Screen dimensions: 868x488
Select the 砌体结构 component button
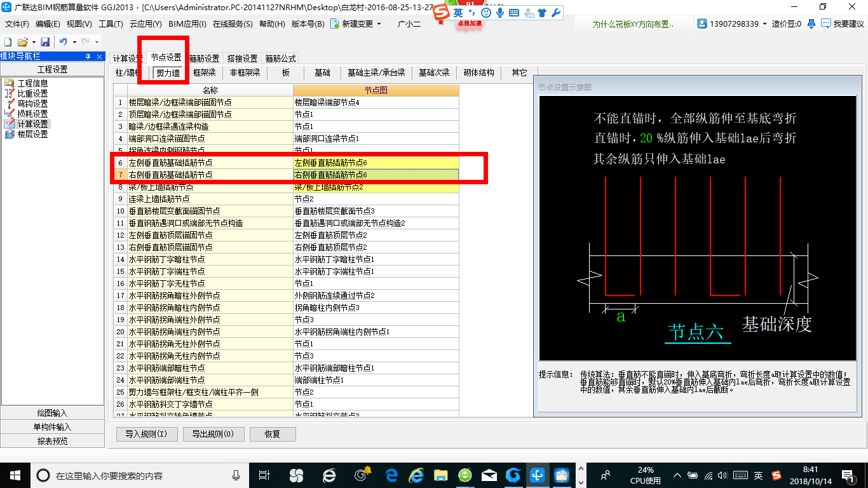point(479,73)
